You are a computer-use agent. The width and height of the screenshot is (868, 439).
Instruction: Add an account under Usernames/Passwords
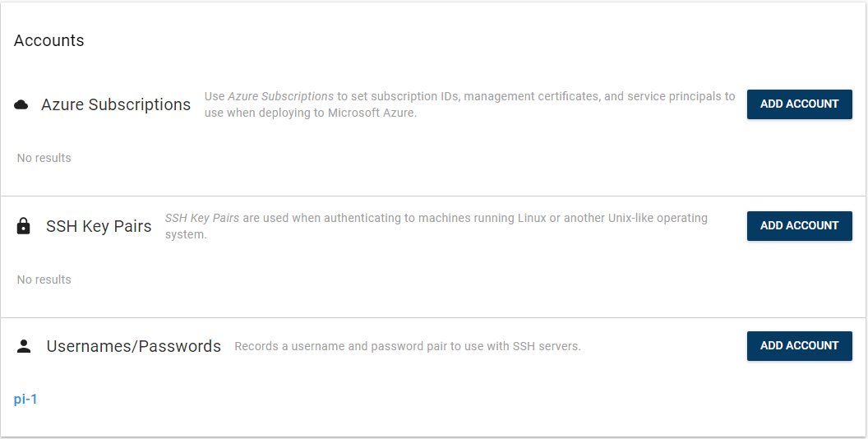[799, 346]
